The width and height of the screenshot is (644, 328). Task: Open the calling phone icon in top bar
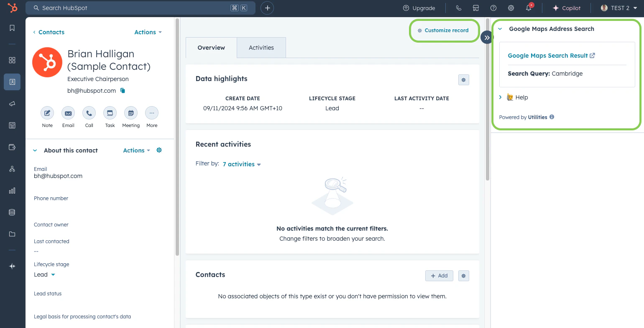coord(458,8)
